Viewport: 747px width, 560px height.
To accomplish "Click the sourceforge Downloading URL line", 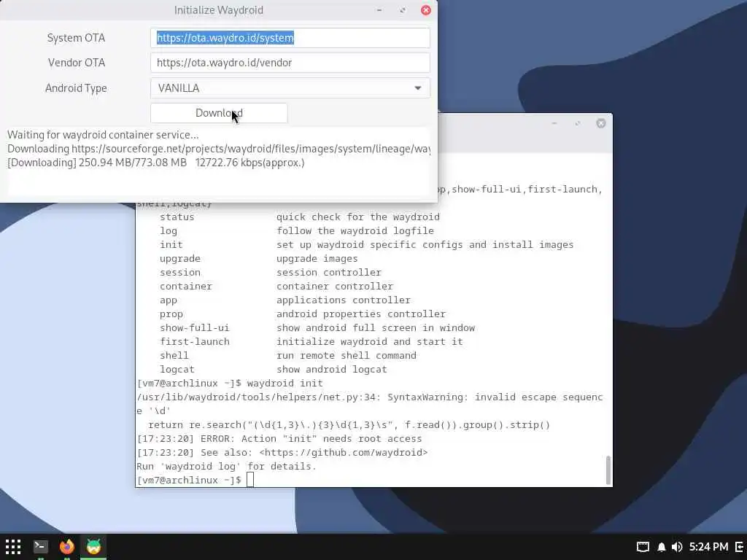I will [219, 149].
